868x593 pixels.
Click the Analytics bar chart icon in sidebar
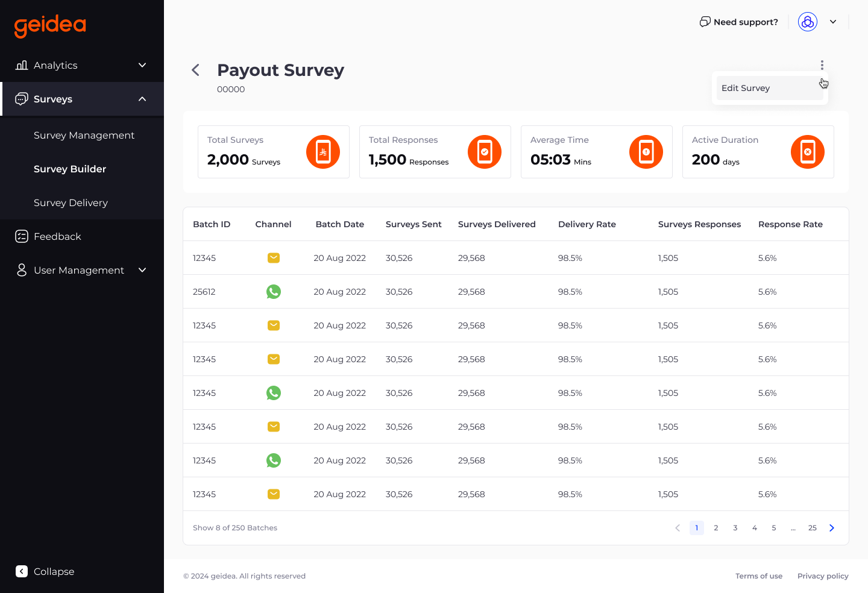coord(22,65)
